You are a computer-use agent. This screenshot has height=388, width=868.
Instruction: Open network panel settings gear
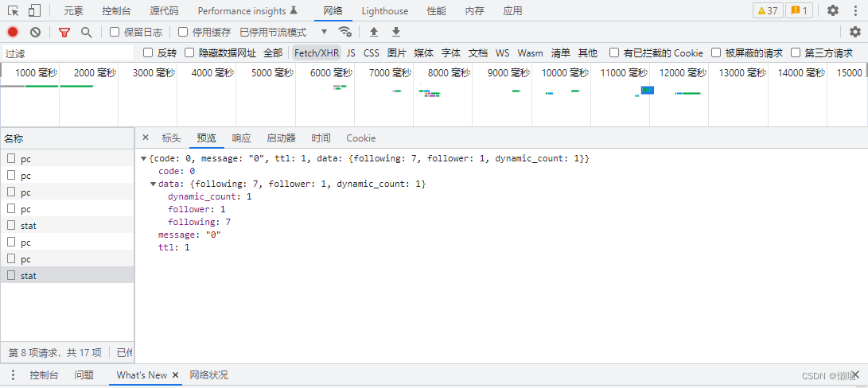(855, 32)
